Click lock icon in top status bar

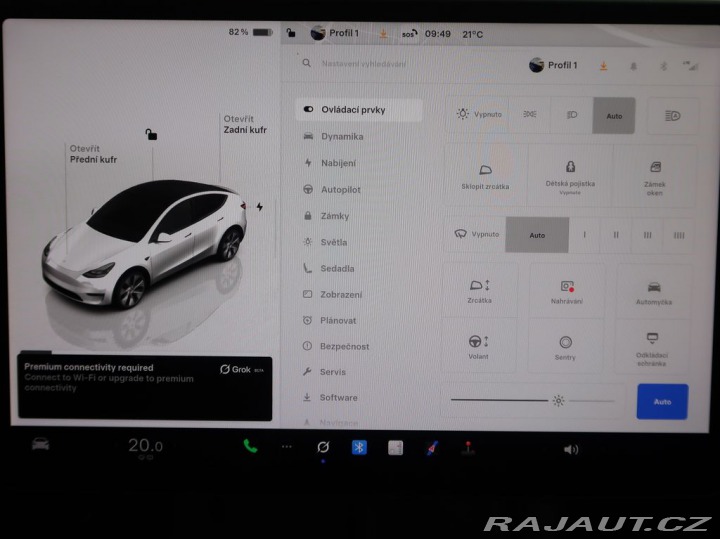[291, 33]
